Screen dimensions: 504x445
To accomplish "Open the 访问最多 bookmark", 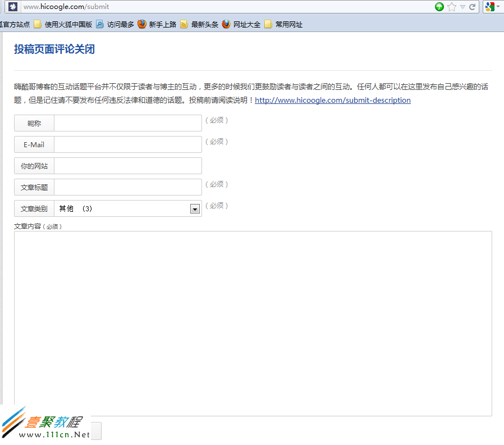I will (x=115, y=24).
